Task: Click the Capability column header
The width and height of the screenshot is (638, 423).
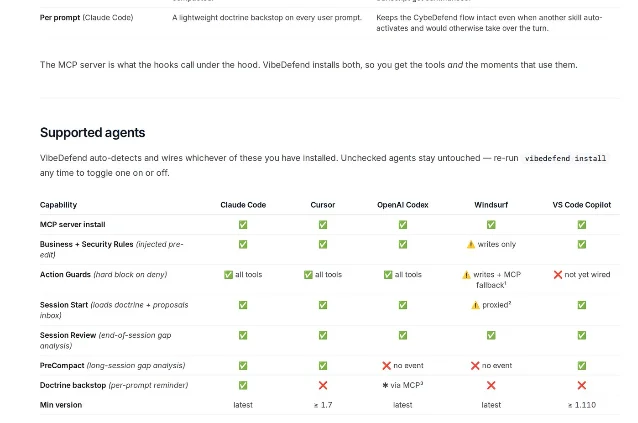Action: (58, 205)
